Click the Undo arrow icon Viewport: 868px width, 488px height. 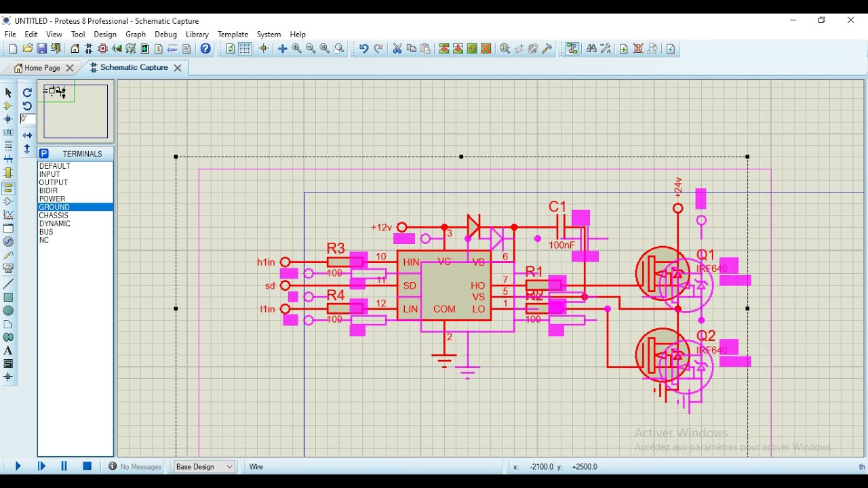[364, 49]
